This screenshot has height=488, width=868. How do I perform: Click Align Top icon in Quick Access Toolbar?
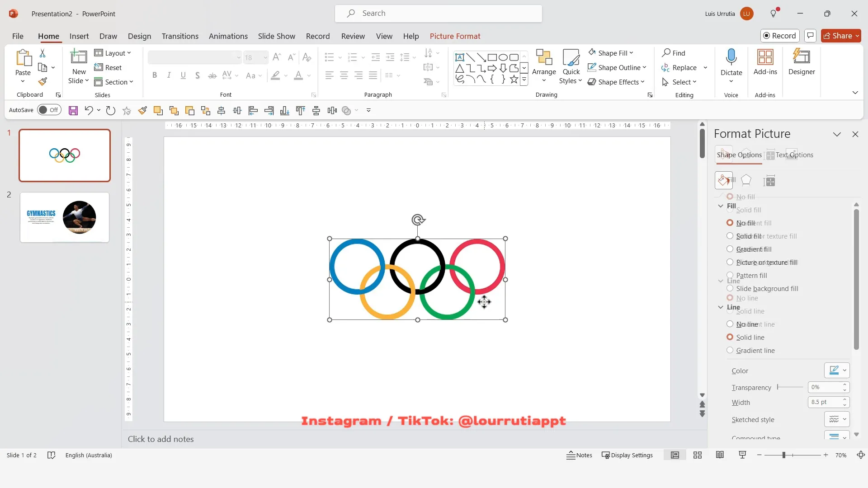pyautogui.click(x=301, y=111)
